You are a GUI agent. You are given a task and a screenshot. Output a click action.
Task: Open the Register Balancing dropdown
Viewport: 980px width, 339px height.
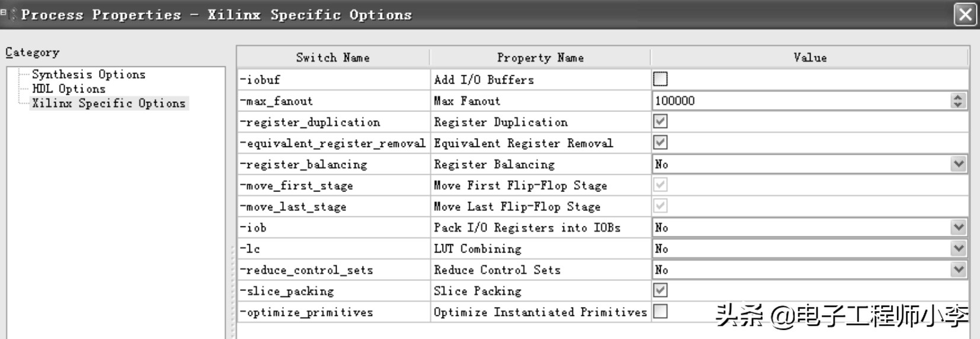tap(958, 164)
